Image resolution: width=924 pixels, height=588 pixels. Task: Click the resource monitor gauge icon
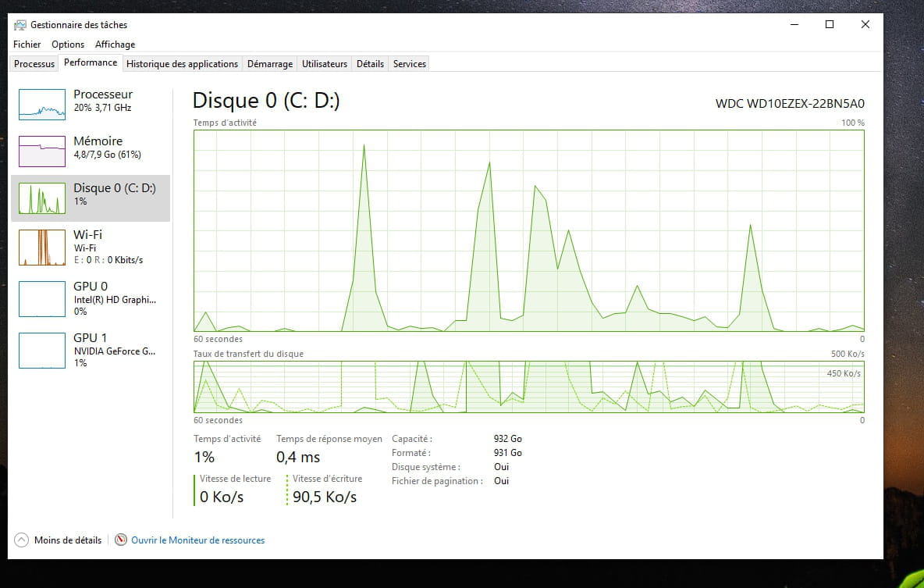121,540
